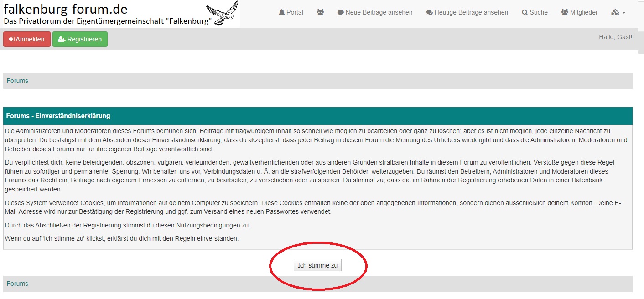Click the bell icon next to Portal
This screenshot has width=644, height=299.
click(x=281, y=13)
